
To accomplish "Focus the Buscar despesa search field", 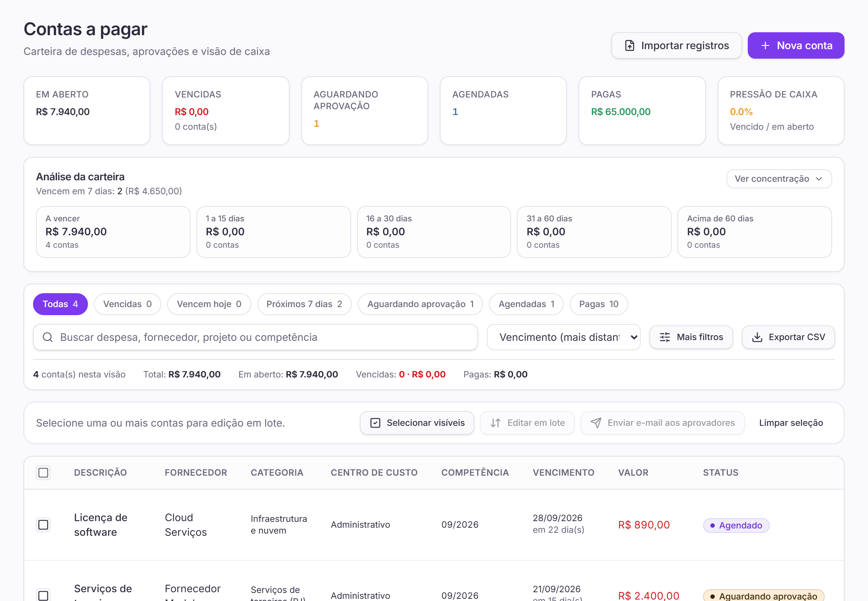I will pyautogui.click(x=255, y=337).
